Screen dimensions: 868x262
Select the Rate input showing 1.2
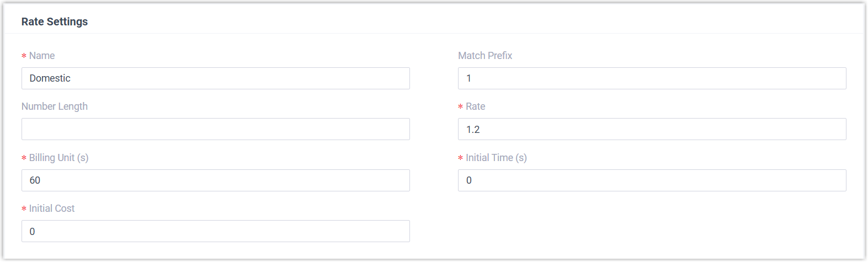click(x=652, y=129)
